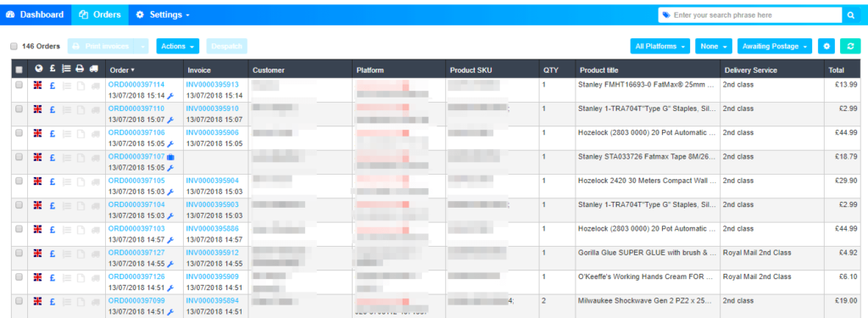Click the grey document icon in the ORD0000397105 row

point(80,181)
